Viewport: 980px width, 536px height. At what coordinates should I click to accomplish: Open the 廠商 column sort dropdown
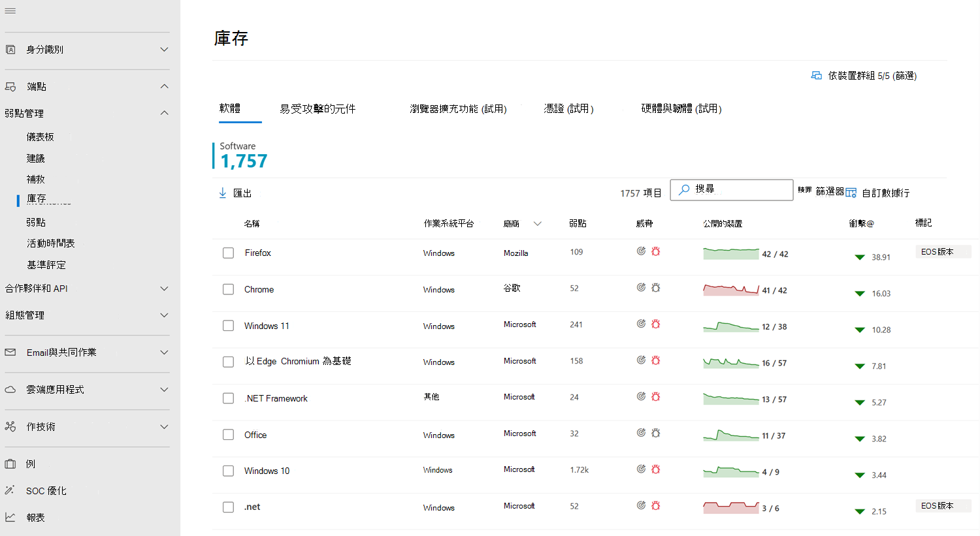click(x=538, y=223)
